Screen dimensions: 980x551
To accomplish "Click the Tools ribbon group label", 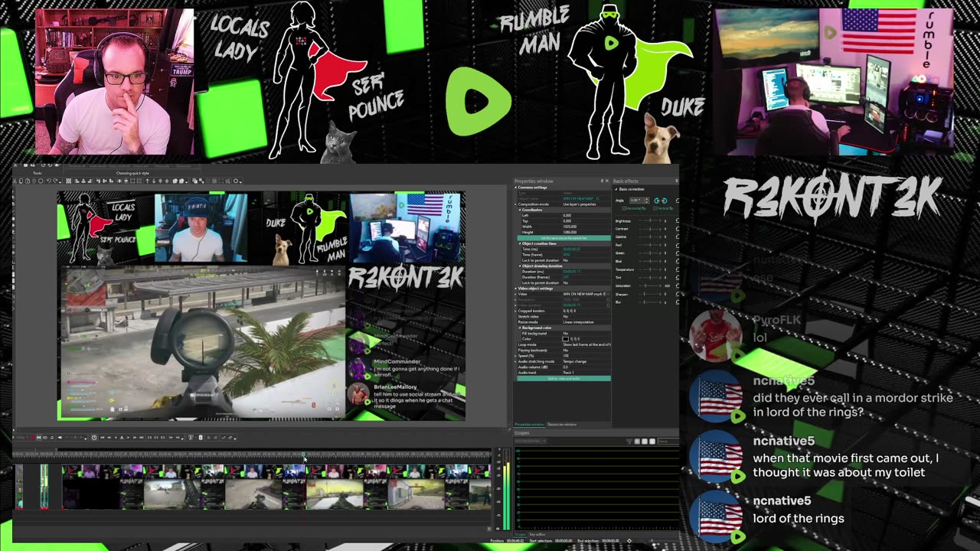I will tap(37, 173).
